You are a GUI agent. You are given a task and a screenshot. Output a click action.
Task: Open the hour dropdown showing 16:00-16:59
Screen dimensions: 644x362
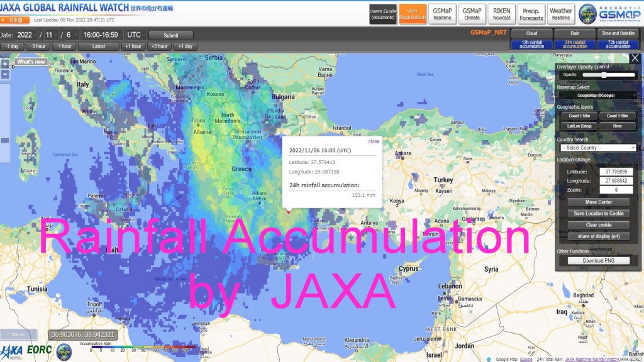coord(103,35)
